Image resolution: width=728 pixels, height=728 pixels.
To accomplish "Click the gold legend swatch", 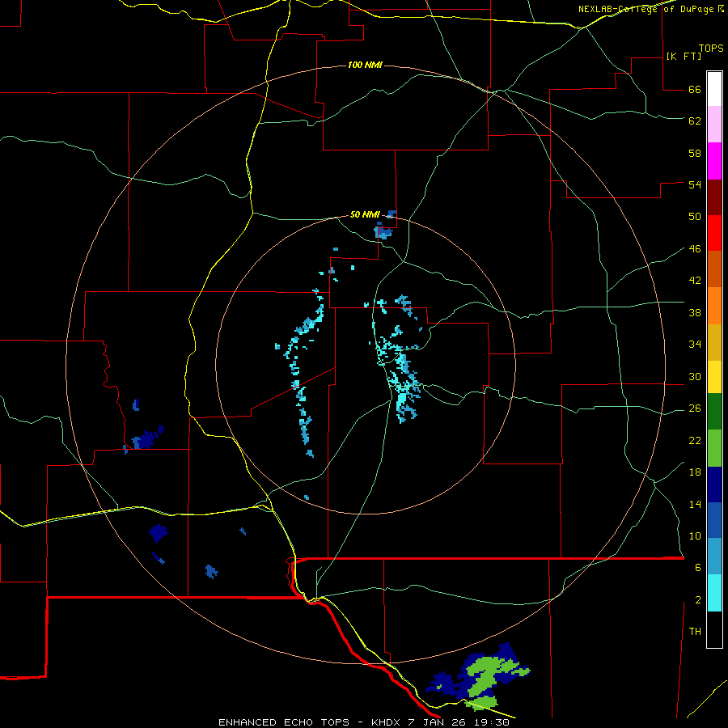I will tap(714, 342).
